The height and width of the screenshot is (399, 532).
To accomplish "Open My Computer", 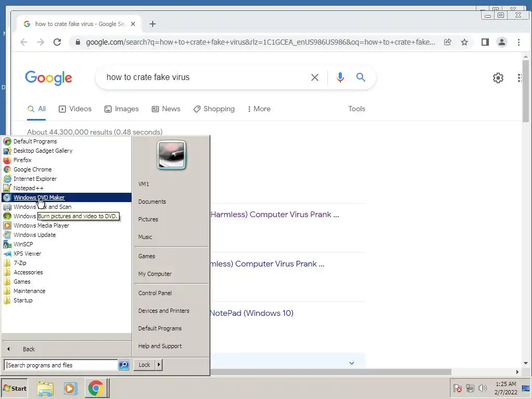I will (x=155, y=274).
